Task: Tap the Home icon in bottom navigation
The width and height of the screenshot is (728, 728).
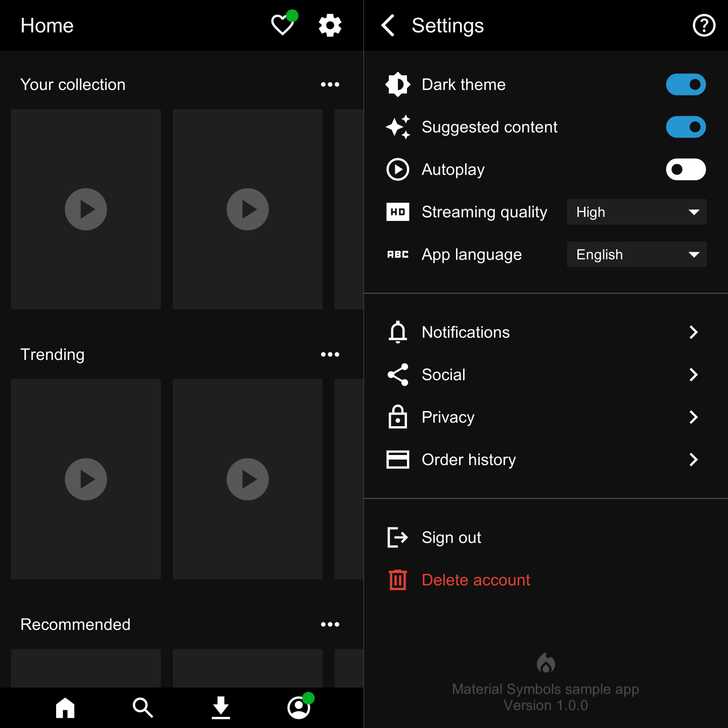Action: (x=65, y=708)
